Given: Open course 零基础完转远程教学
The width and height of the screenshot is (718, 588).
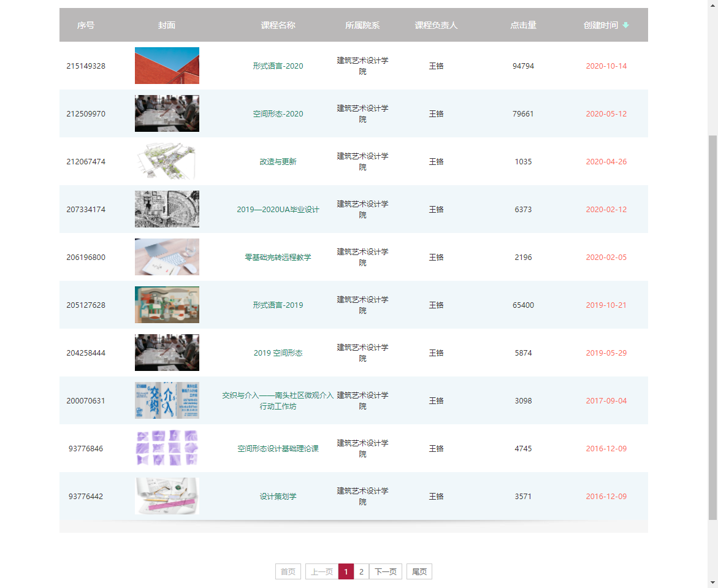Looking at the screenshot, I should tap(278, 258).
